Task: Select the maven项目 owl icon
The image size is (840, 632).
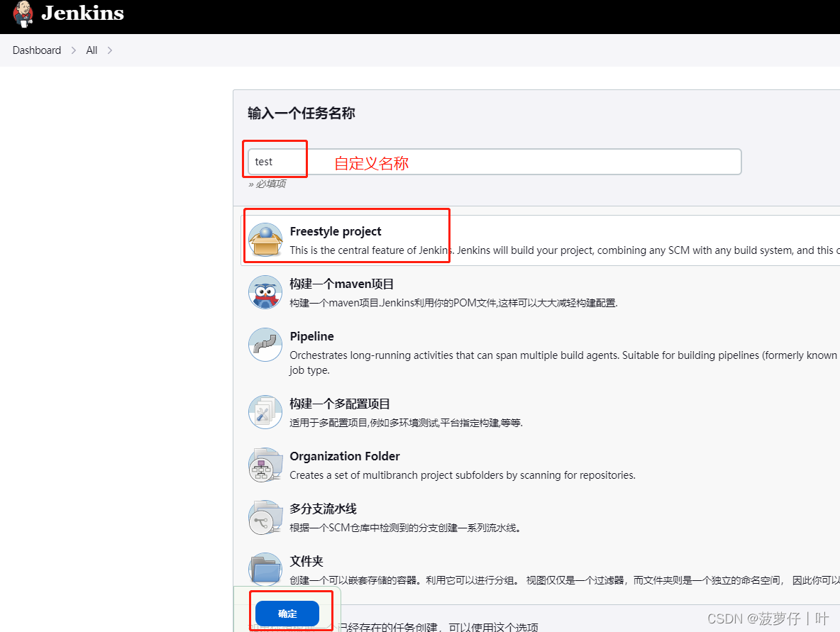Action: [265, 292]
